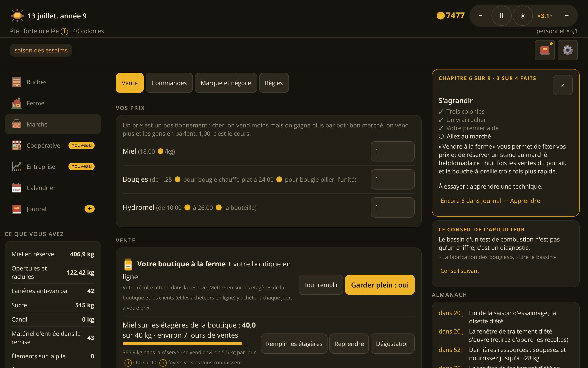Image resolution: width=588 pixels, height=368 pixels.
Task: Open the Journal in sidebar
Action: (53, 209)
